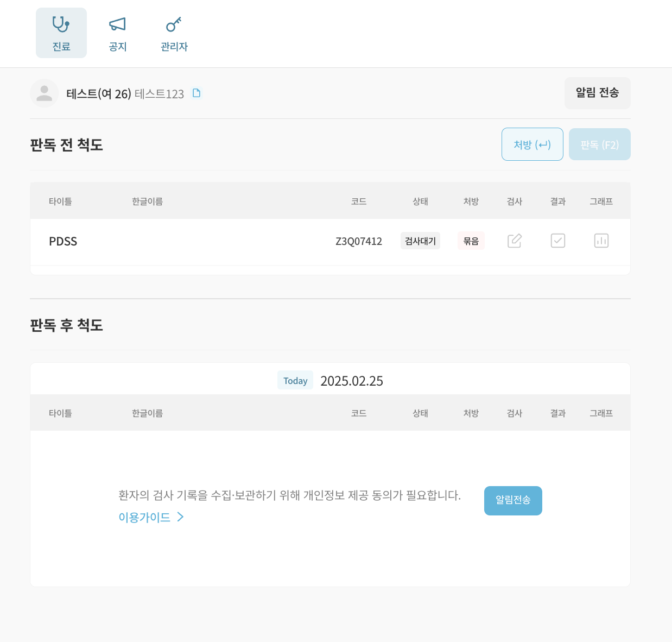Click the PDSS 결과 checkmark icon
This screenshot has width=672, height=642.
tap(558, 241)
